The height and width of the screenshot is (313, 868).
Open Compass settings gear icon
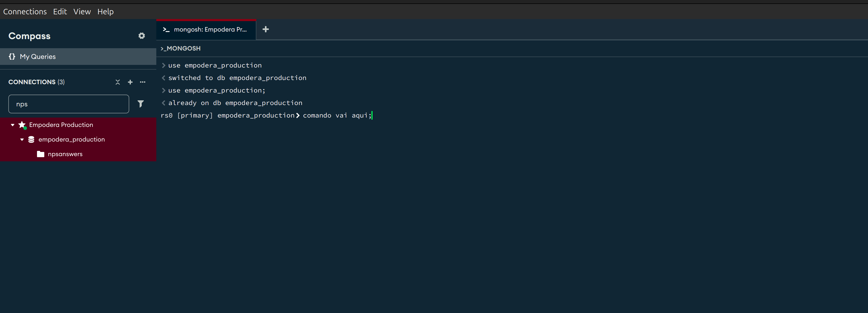(141, 36)
